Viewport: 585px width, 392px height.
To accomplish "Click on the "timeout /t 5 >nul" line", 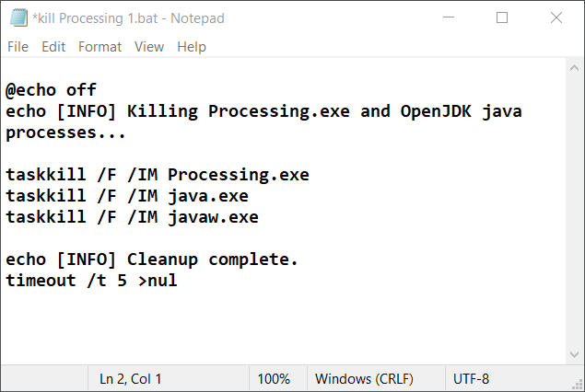I will 91,281.
